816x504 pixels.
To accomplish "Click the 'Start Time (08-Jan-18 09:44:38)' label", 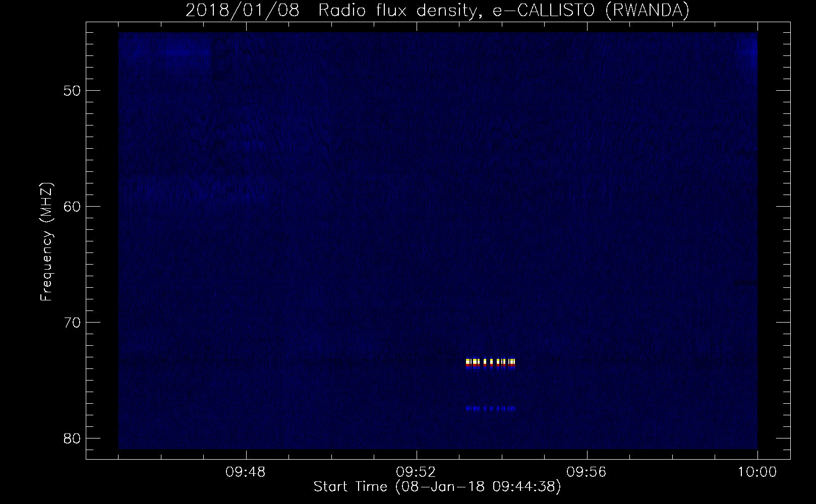I will 437,487.
